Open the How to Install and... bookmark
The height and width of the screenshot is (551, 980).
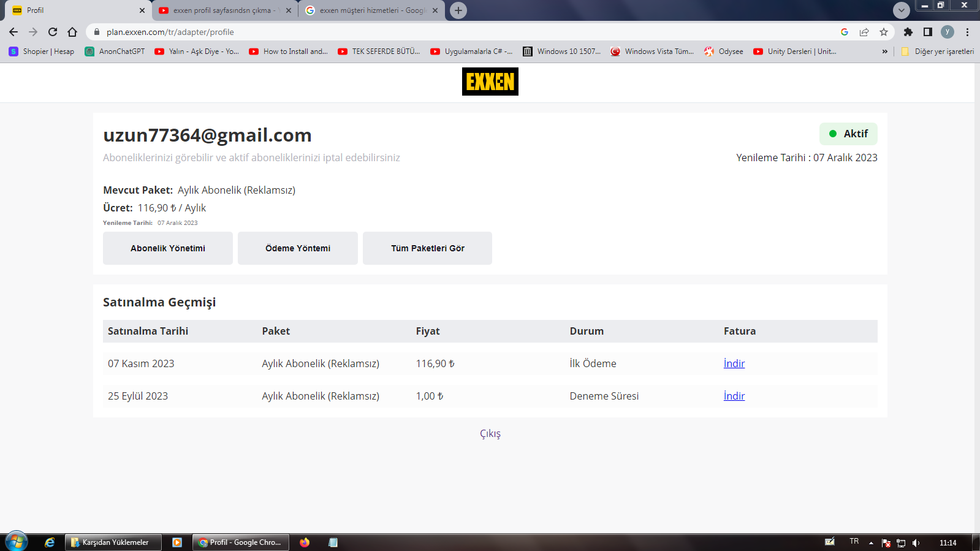[x=289, y=51]
